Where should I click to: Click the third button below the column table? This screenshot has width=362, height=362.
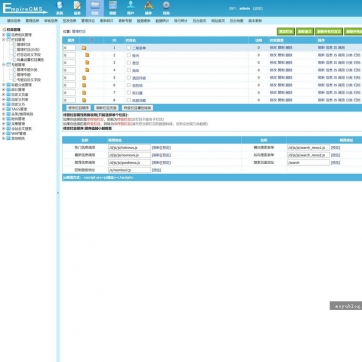[x=137, y=108]
